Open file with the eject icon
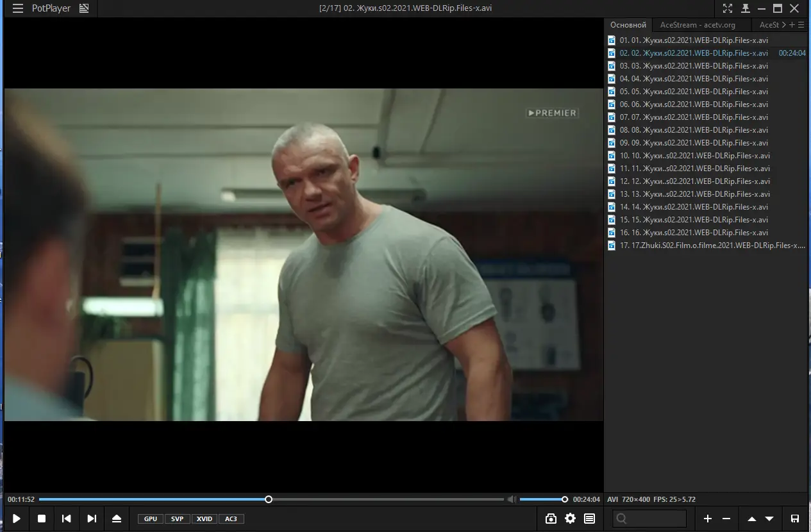This screenshot has height=532, width=811. [117, 519]
